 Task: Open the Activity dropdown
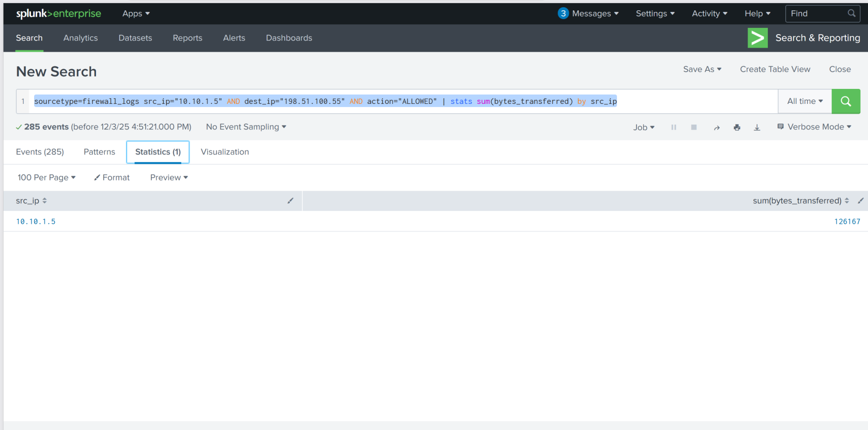(709, 13)
